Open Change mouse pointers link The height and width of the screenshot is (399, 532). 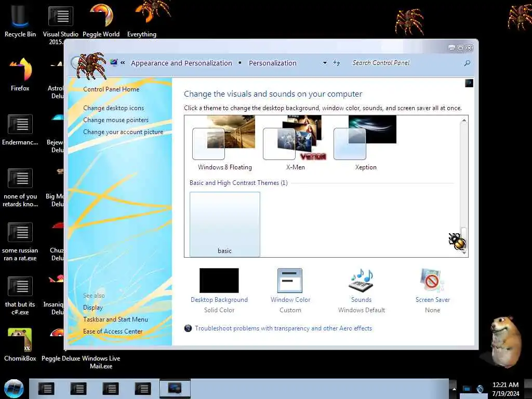[116, 120]
